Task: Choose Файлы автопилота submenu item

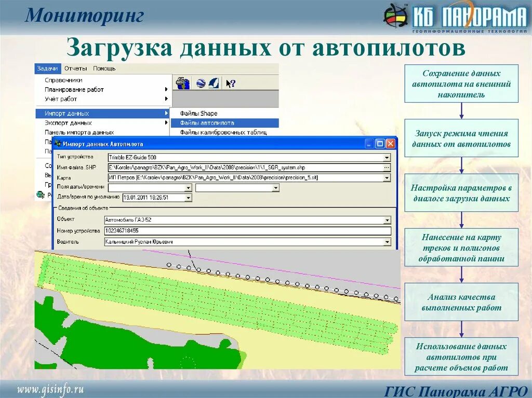Action: coord(224,123)
